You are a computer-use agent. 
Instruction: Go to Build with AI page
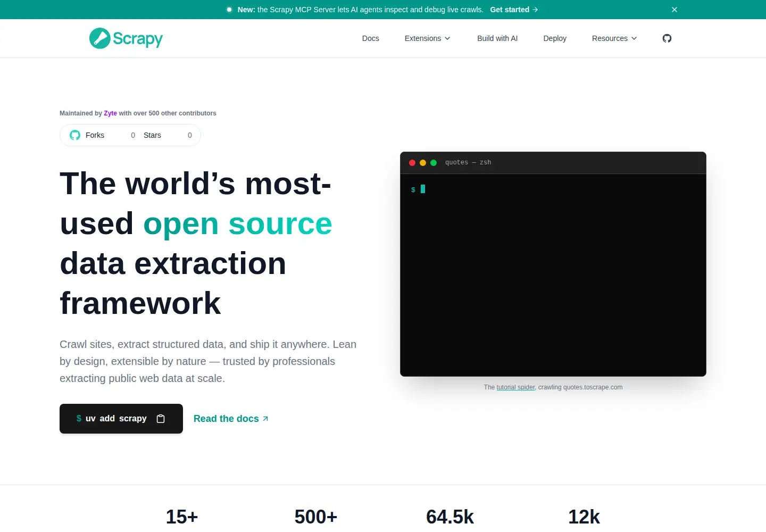[x=497, y=38]
